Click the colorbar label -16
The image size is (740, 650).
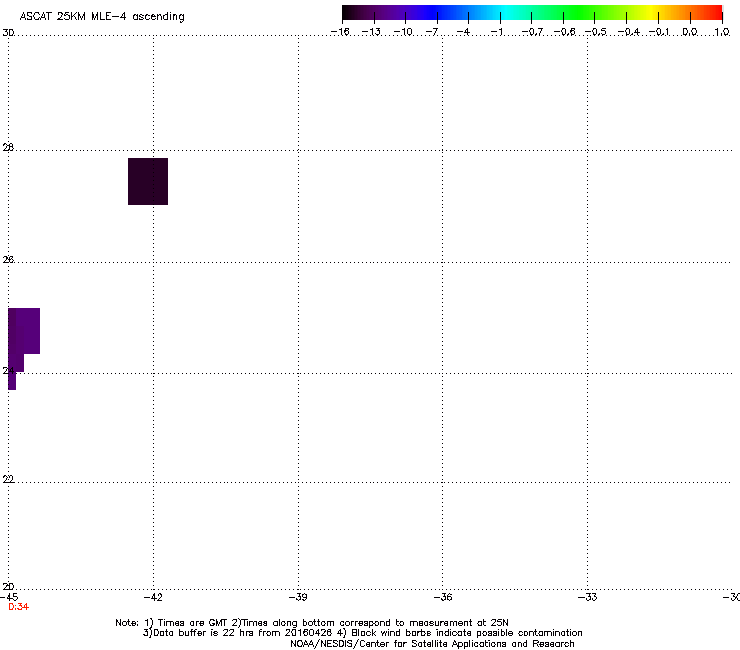click(340, 32)
